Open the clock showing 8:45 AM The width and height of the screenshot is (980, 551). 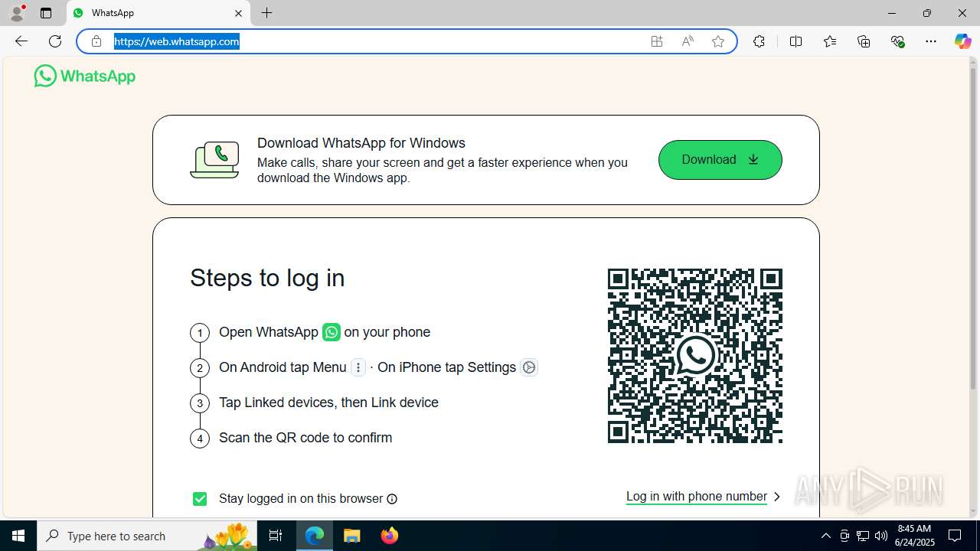point(915,536)
